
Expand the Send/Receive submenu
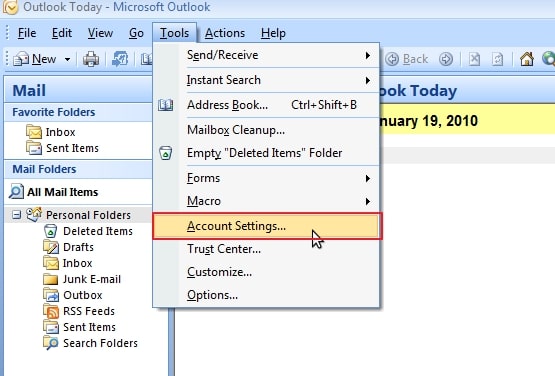click(x=266, y=55)
